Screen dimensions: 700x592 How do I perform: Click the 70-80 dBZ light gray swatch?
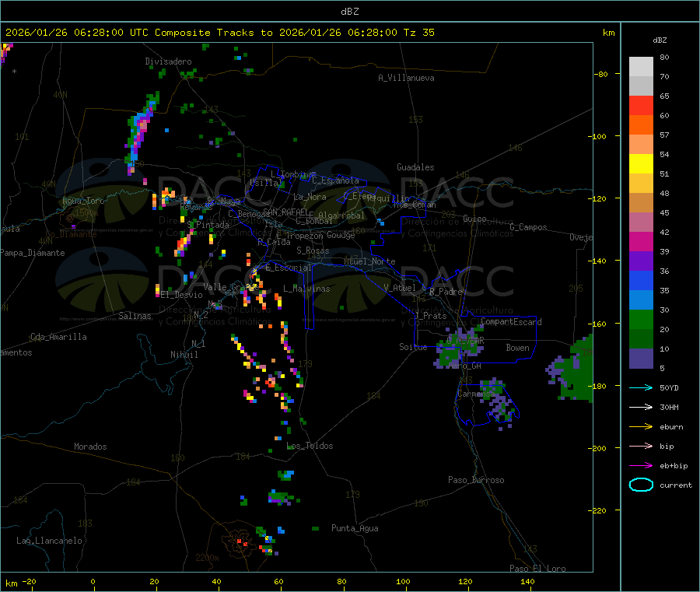[x=641, y=67]
